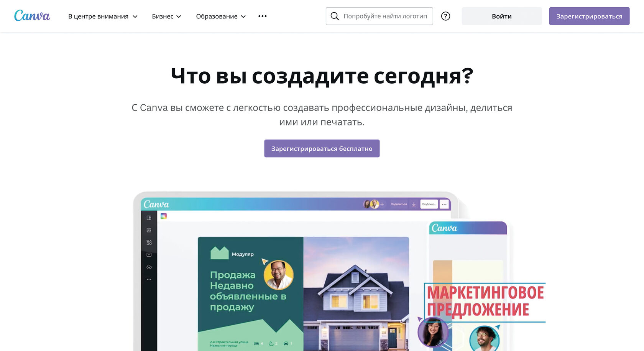This screenshot has height=351, width=644.
Task: Open the help question mark icon
Action: click(x=445, y=16)
